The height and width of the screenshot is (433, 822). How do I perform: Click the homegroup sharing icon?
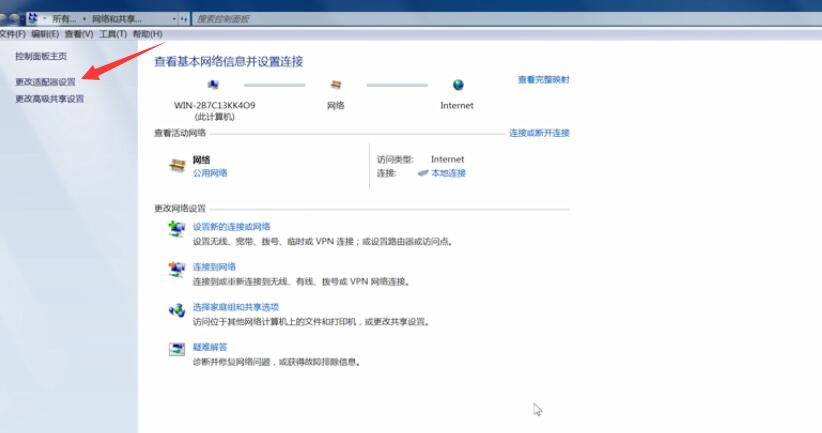click(177, 310)
